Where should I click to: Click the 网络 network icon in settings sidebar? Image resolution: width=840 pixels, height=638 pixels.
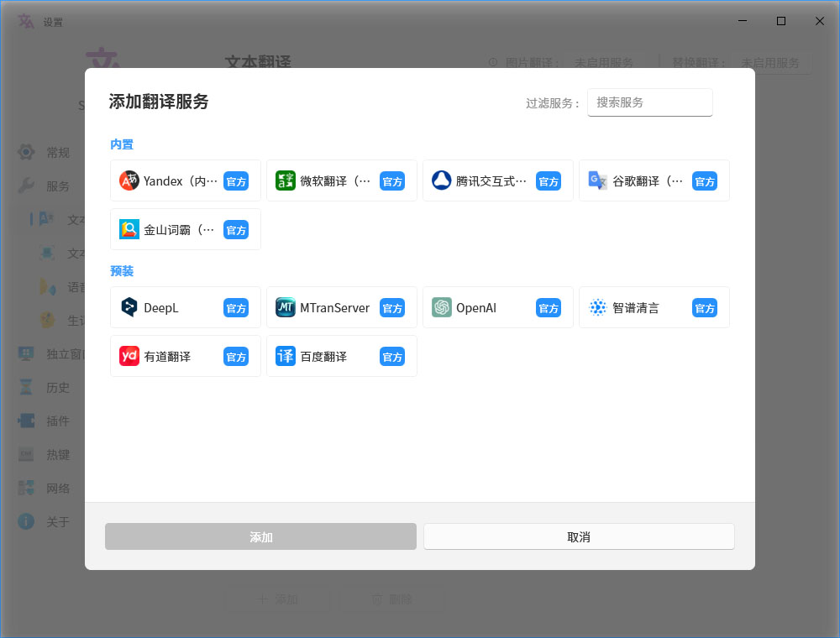point(26,488)
